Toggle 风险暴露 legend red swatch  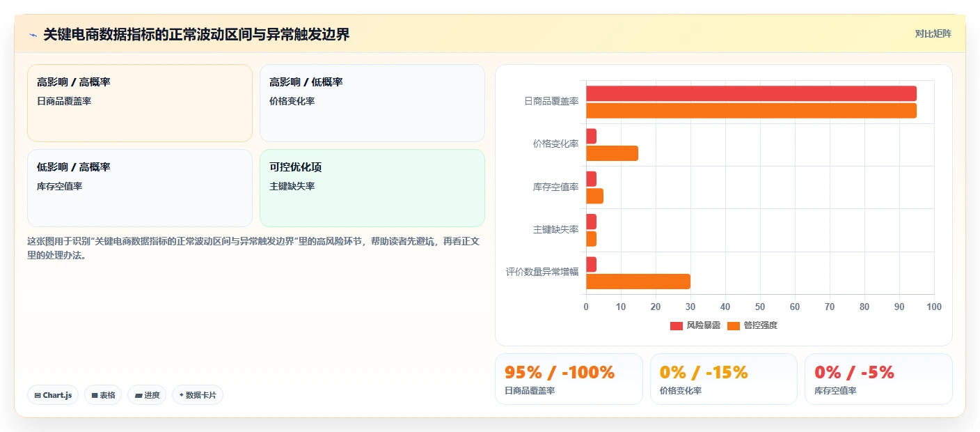click(677, 325)
